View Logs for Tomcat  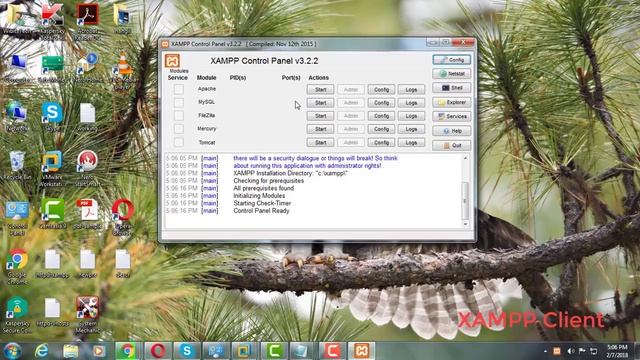(x=411, y=142)
